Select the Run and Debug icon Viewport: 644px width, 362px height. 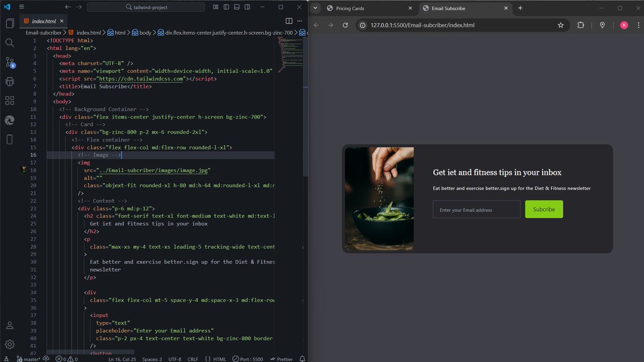point(9,81)
